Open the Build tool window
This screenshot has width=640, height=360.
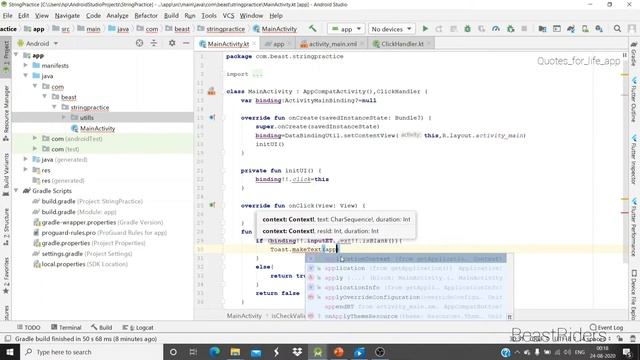pos(102,327)
